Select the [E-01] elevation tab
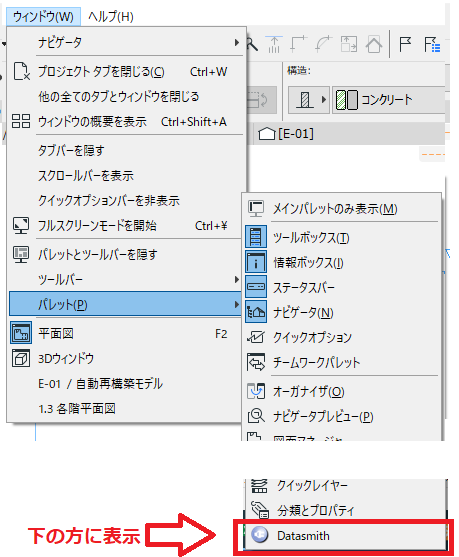The width and height of the screenshot is (459, 557). pos(286,134)
